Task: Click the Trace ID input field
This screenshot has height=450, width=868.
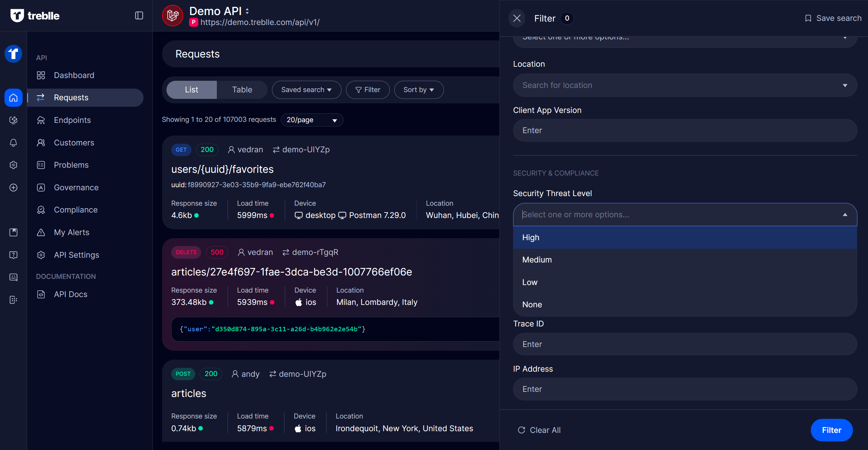Action: pyautogui.click(x=685, y=344)
